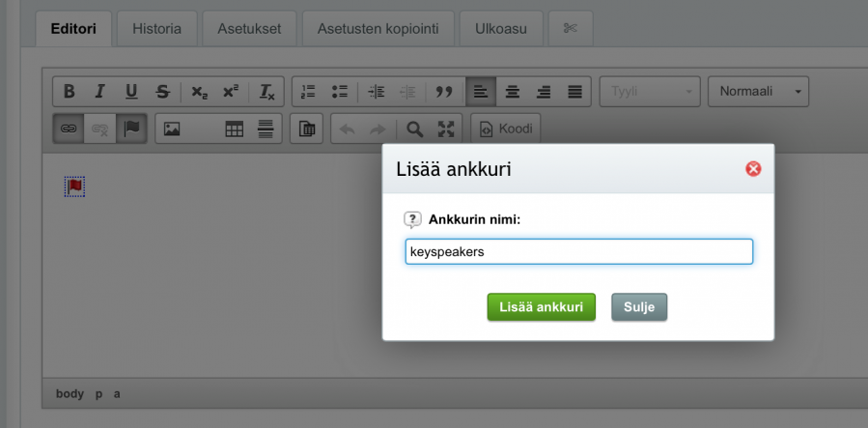Close the Lisää ankkuri dialog
Screen dimensions: 868x428
[x=753, y=169]
